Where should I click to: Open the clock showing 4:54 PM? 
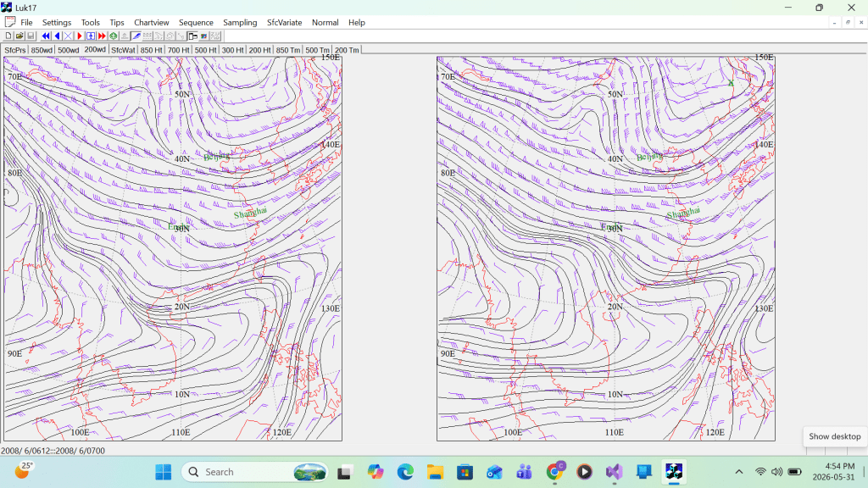[835, 471]
